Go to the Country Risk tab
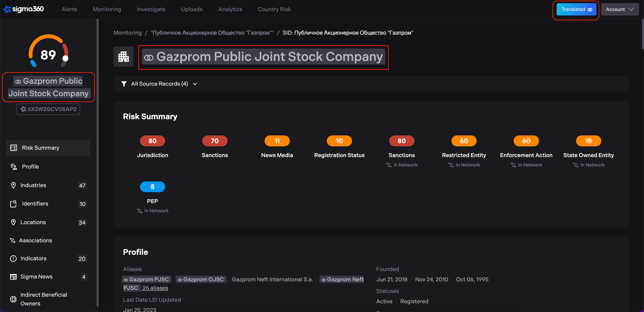This screenshot has width=644, height=312. (x=274, y=9)
